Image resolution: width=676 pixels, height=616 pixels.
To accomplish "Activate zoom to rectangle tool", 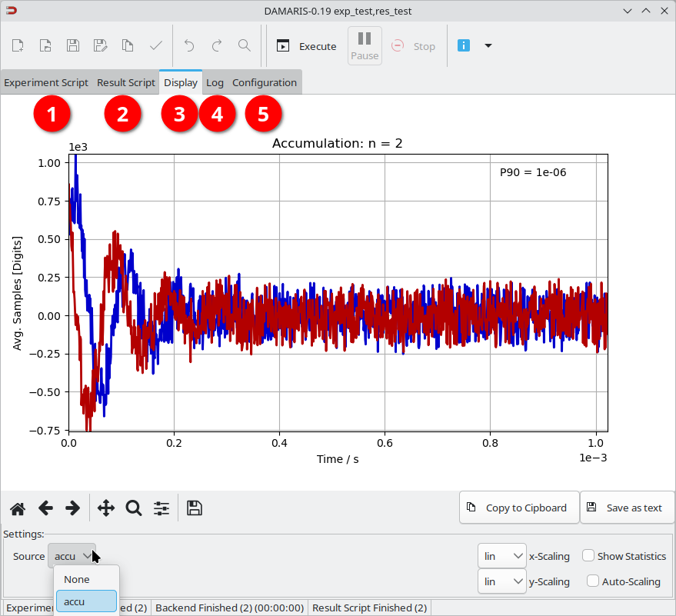I will (x=134, y=508).
